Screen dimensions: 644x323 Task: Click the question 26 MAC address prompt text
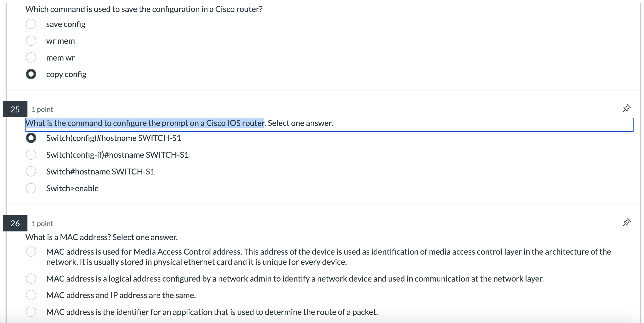pos(101,237)
